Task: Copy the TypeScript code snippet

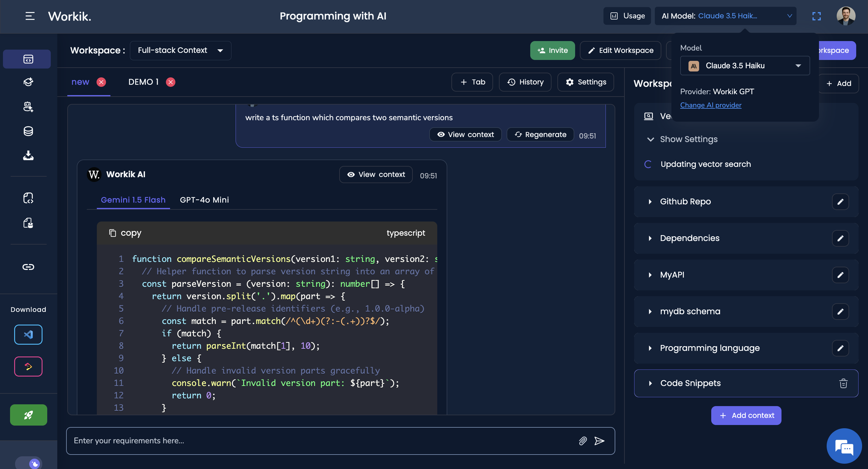Action: click(125, 233)
